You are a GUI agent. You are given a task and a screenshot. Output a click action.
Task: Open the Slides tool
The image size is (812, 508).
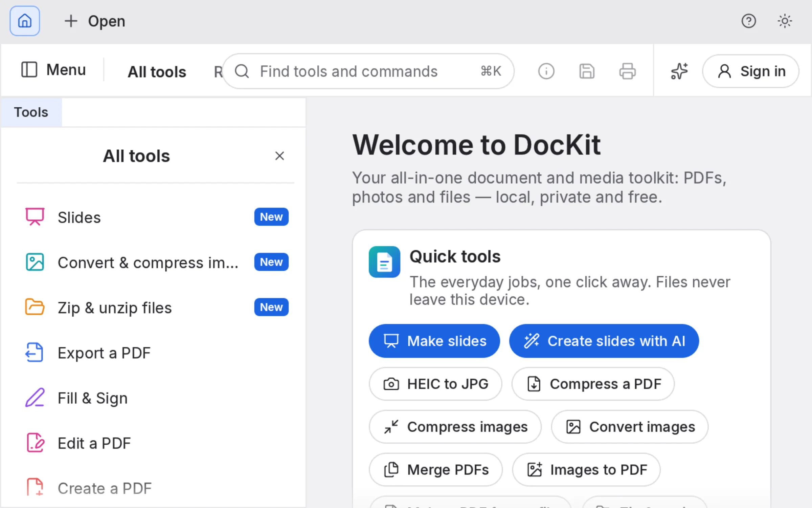click(156, 217)
